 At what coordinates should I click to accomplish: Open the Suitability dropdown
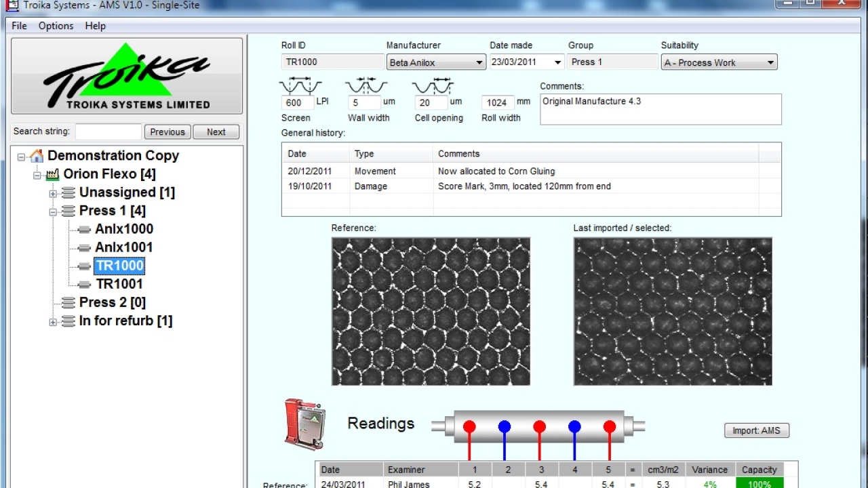[719, 62]
